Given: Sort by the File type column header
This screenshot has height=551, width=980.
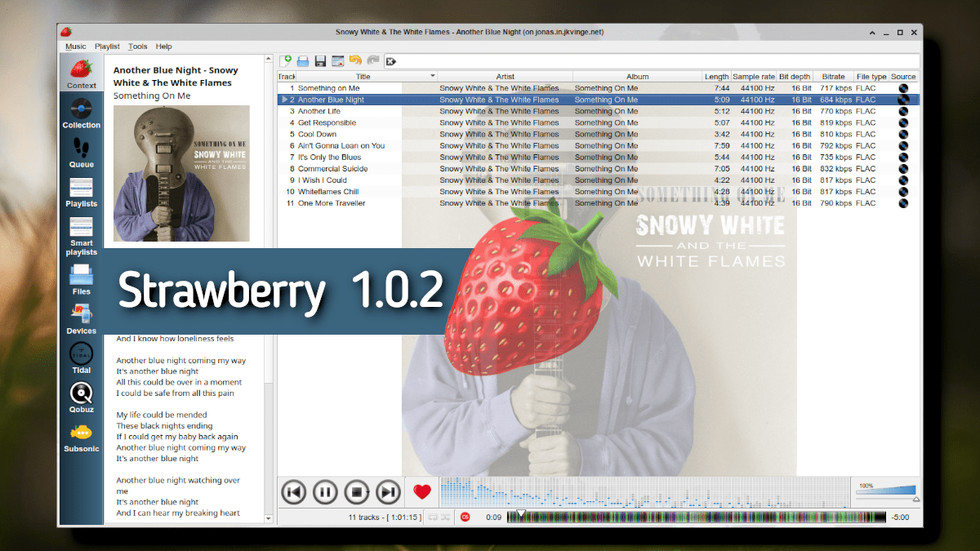Looking at the screenshot, I should pos(871,77).
